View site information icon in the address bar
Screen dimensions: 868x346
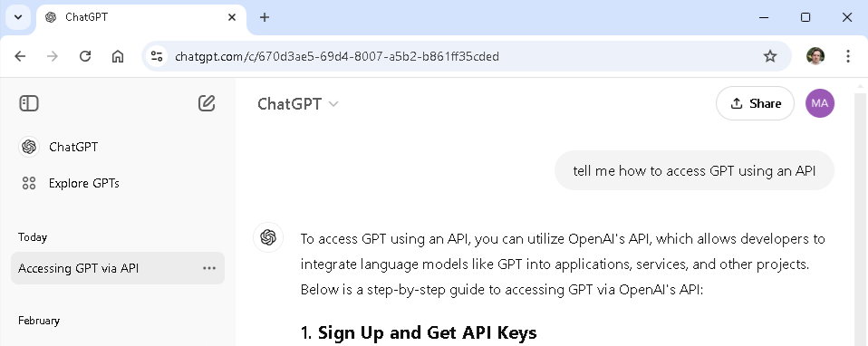(x=158, y=56)
